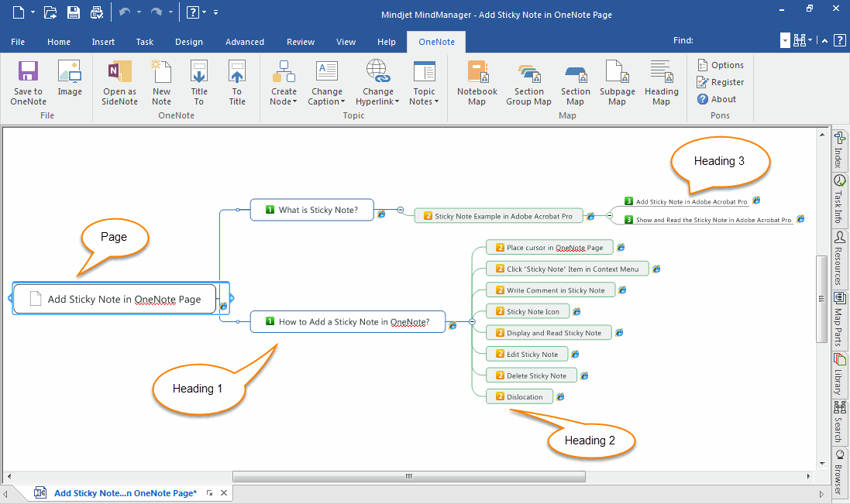The height and width of the screenshot is (504, 850).
Task: Click the New document icon
Action: point(19,12)
